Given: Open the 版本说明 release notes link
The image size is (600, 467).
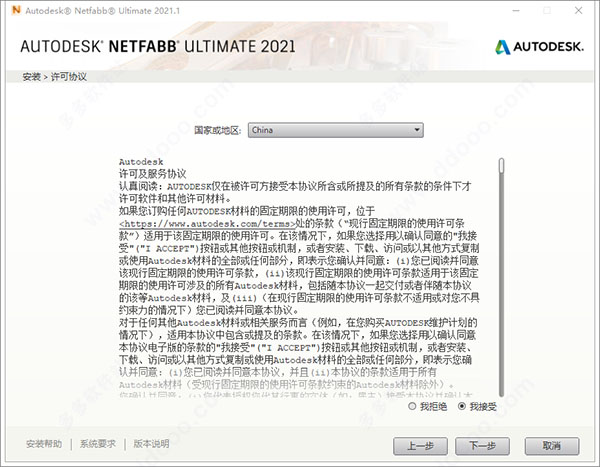Looking at the screenshot, I should 151,444.
